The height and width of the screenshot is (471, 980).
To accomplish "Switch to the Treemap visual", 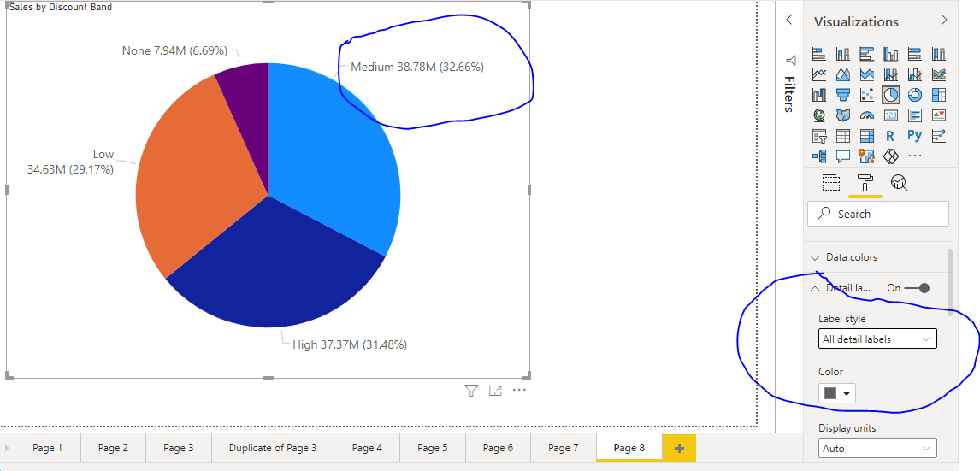I will point(938,95).
